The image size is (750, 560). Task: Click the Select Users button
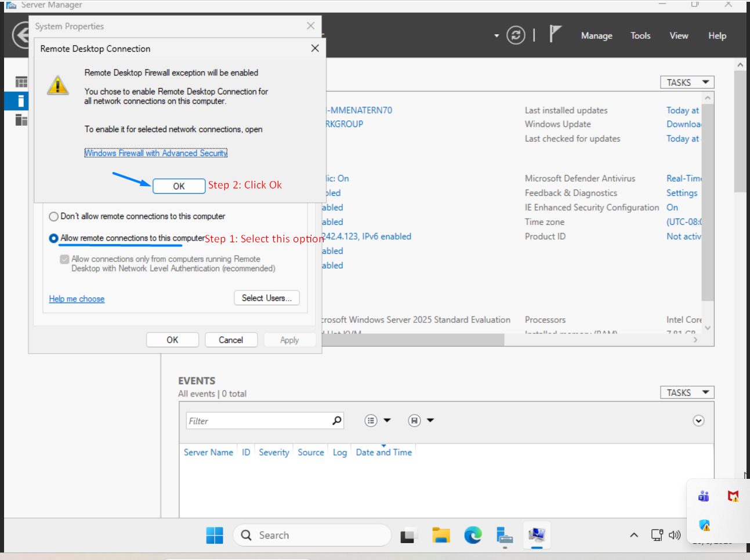[267, 298]
